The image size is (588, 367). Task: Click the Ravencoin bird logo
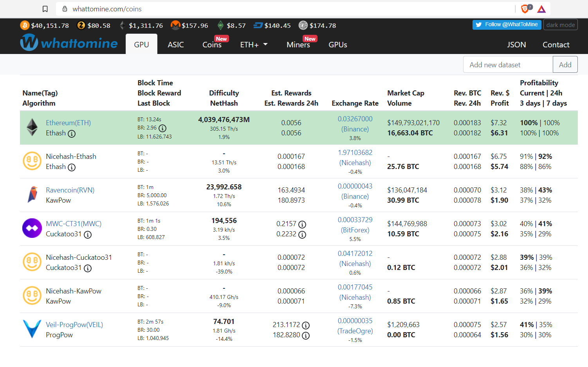32,195
